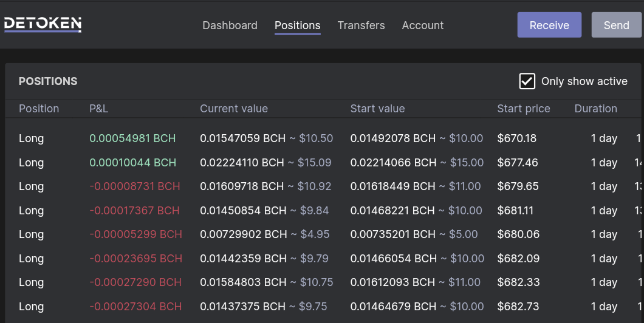This screenshot has width=644, height=323.
Task: Click Long in the $682.73 row
Action: pyautogui.click(x=31, y=307)
